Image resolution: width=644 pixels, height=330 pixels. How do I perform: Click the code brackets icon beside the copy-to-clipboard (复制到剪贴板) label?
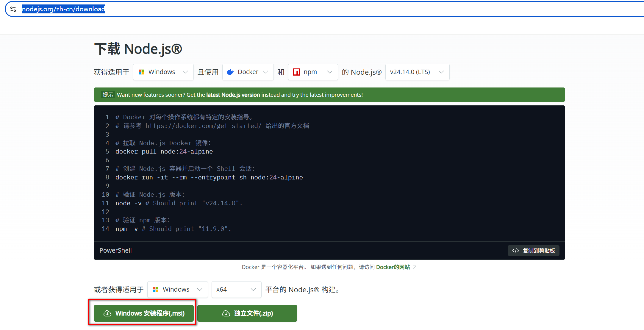coord(515,251)
